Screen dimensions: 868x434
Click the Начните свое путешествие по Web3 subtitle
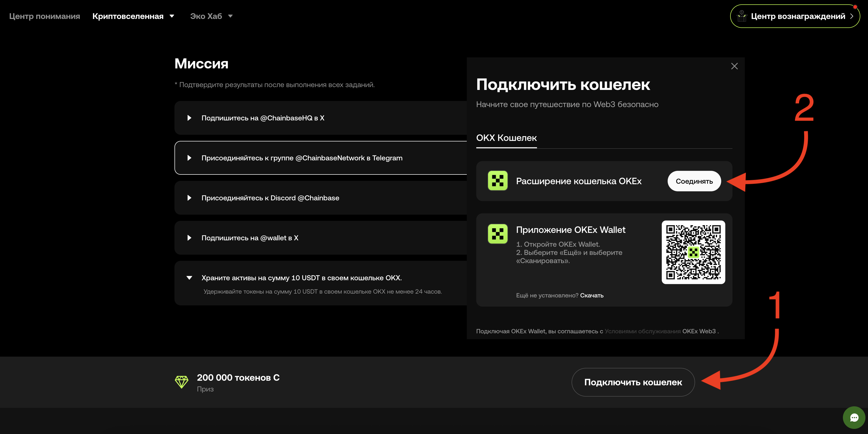click(567, 105)
